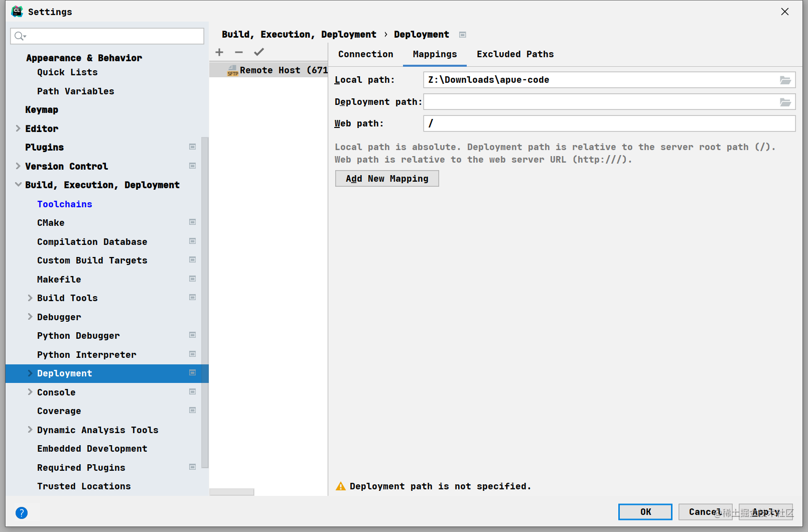
Task: Open Keymap settings page
Action: pos(42,110)
